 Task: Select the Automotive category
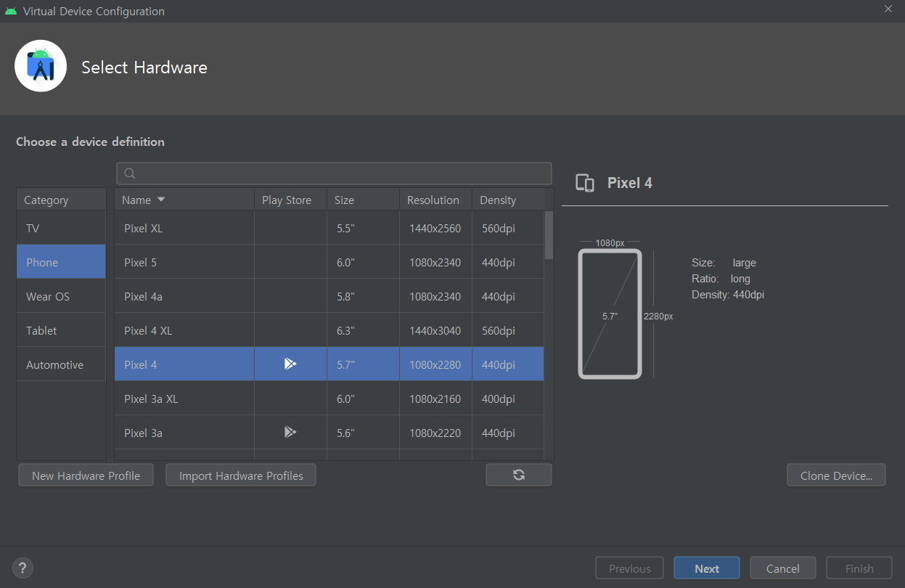coord(61,364)
